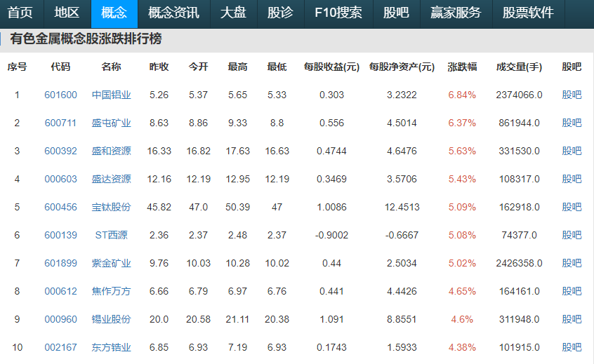This screenshot has height=364, width=594.
Task: Open the 宝钛股份 stock link
Action: [x=112, y=207]
